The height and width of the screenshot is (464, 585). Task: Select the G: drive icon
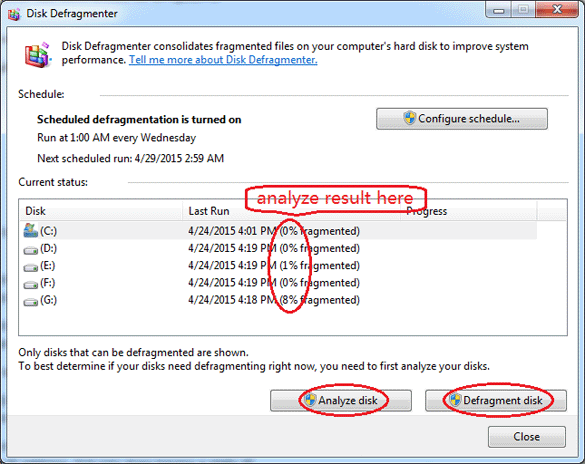pyautogui.click(x=31, y=301)
